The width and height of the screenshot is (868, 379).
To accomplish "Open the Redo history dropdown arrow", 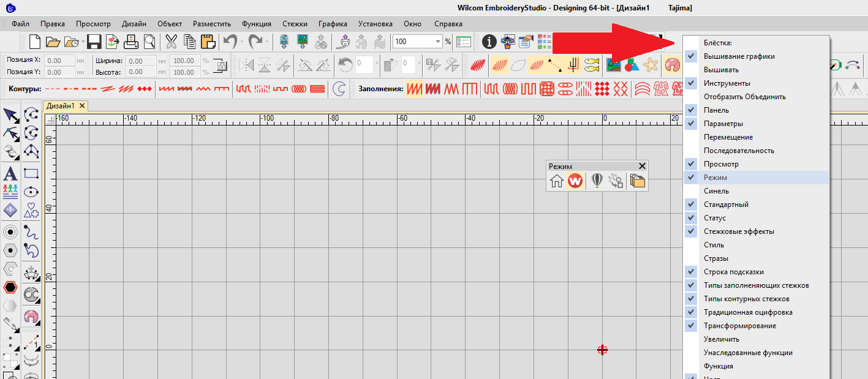I will click(x=268, y=42).
